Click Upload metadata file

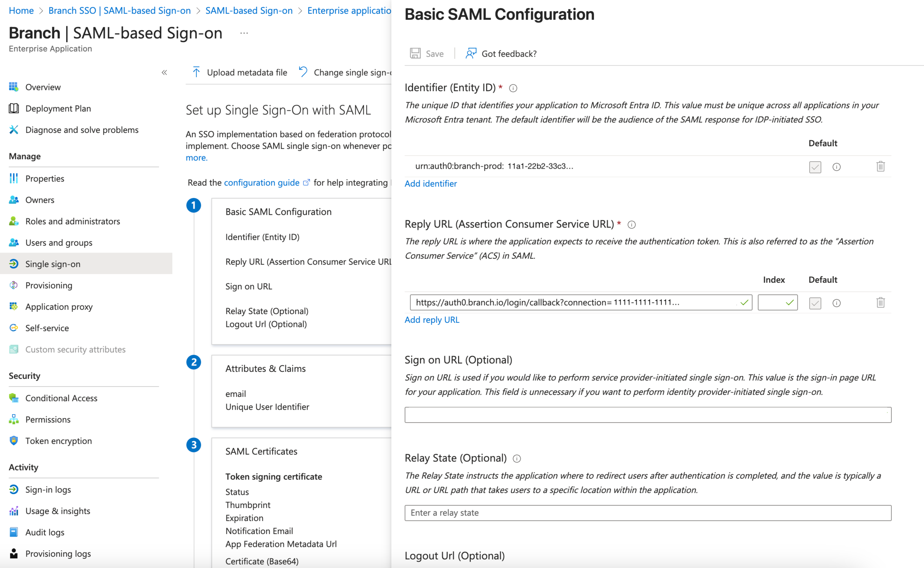tap(239, 72)
